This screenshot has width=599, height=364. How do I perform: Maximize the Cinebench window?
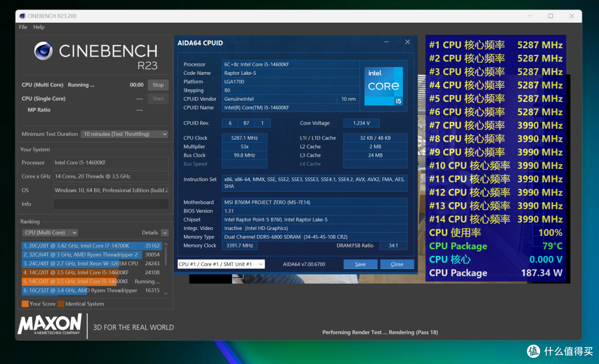click(x=551, y=16)
